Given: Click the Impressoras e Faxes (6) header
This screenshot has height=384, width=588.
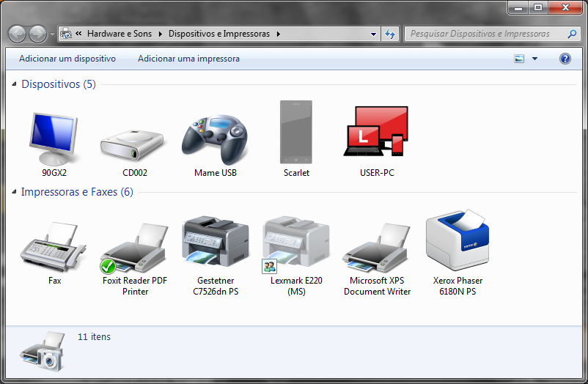Looking at the screenshot, I should pos(77,192).
